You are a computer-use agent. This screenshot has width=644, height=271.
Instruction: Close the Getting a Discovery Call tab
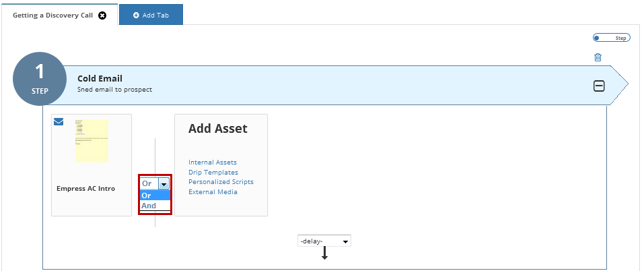point(103,16)
